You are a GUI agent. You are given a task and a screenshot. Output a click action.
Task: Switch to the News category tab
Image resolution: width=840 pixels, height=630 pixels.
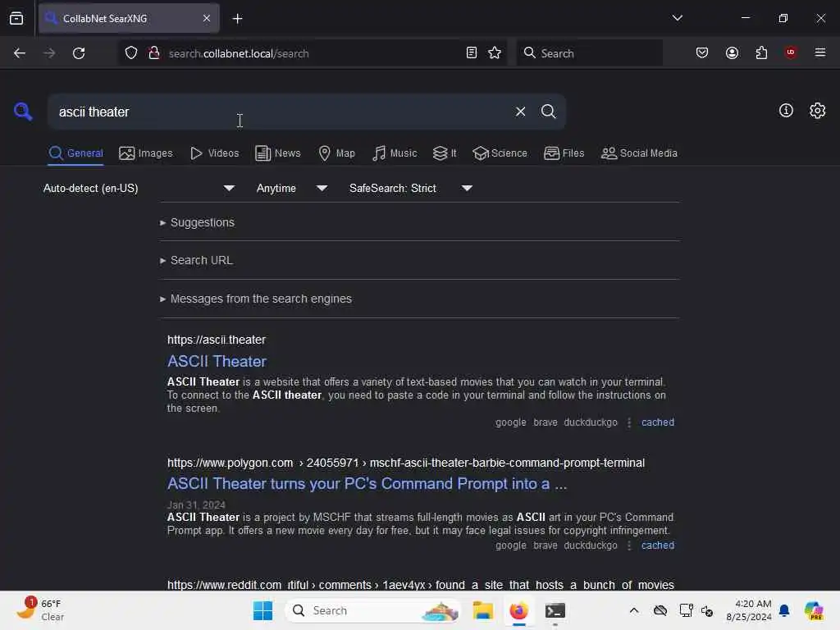[277, 153]
